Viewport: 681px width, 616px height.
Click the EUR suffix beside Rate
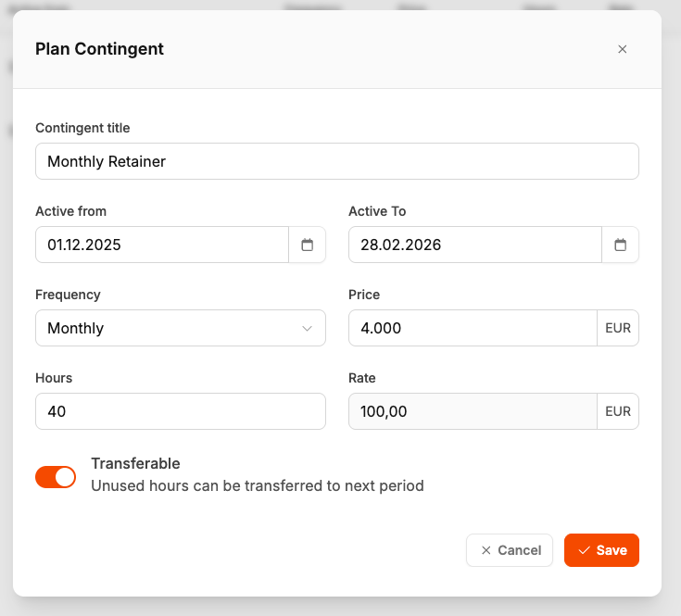tap(618, 411)
